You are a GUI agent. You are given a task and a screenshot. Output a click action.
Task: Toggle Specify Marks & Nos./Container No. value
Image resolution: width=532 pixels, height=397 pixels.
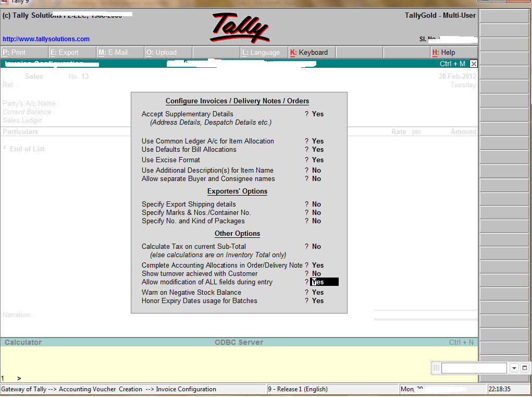click(x=317, y=213)
